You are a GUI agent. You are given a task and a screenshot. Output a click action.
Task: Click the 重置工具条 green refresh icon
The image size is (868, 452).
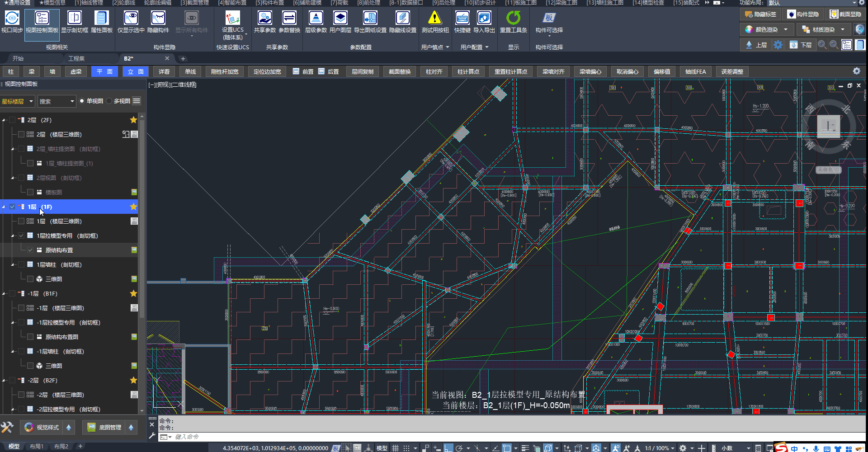click(513, 18)
